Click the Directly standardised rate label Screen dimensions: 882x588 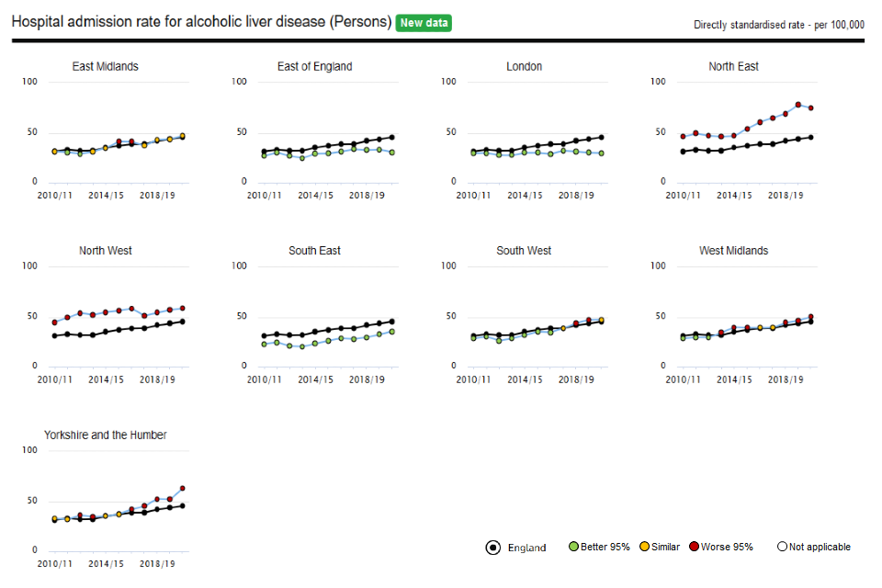[x=779, y=25]
